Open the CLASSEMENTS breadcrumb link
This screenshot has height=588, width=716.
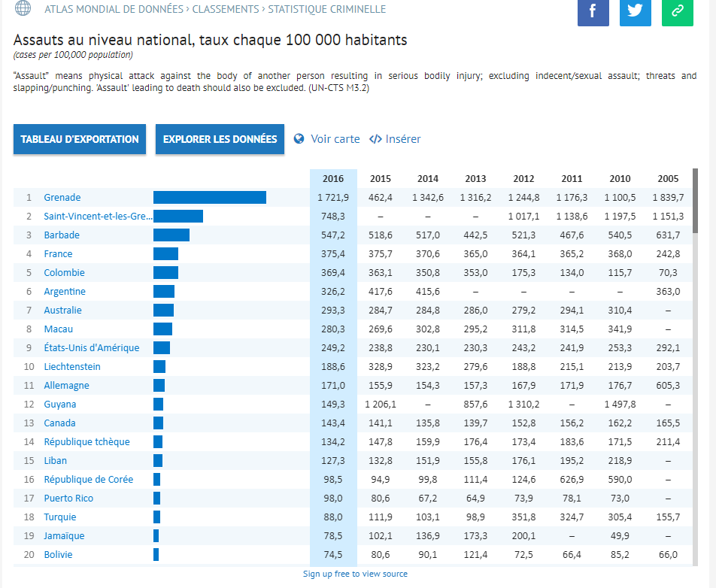pos(226,10)
